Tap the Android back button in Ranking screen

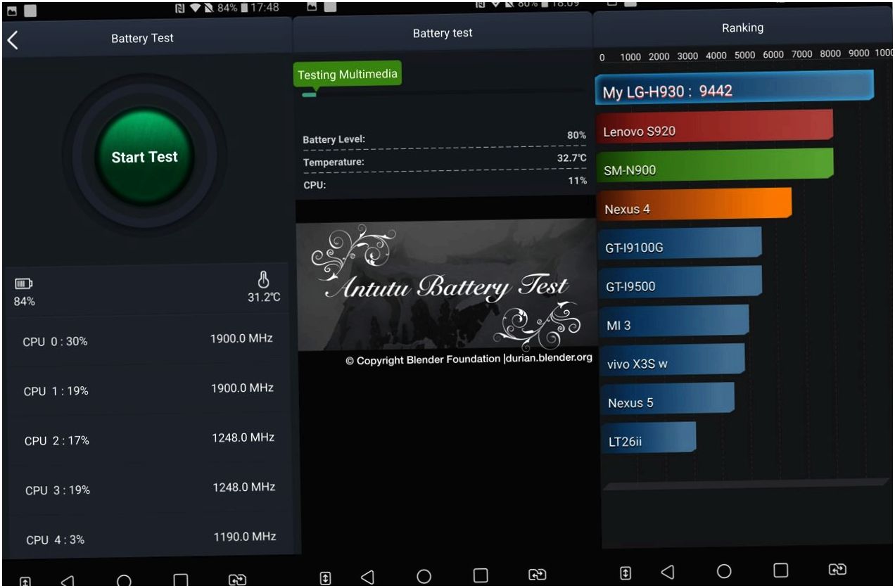pos(668,572)
